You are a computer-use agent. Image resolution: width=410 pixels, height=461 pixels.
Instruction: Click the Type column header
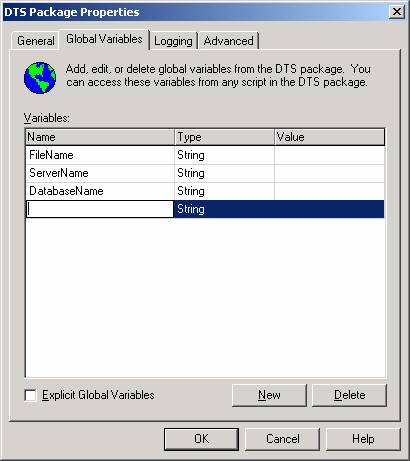coord(224,137)
